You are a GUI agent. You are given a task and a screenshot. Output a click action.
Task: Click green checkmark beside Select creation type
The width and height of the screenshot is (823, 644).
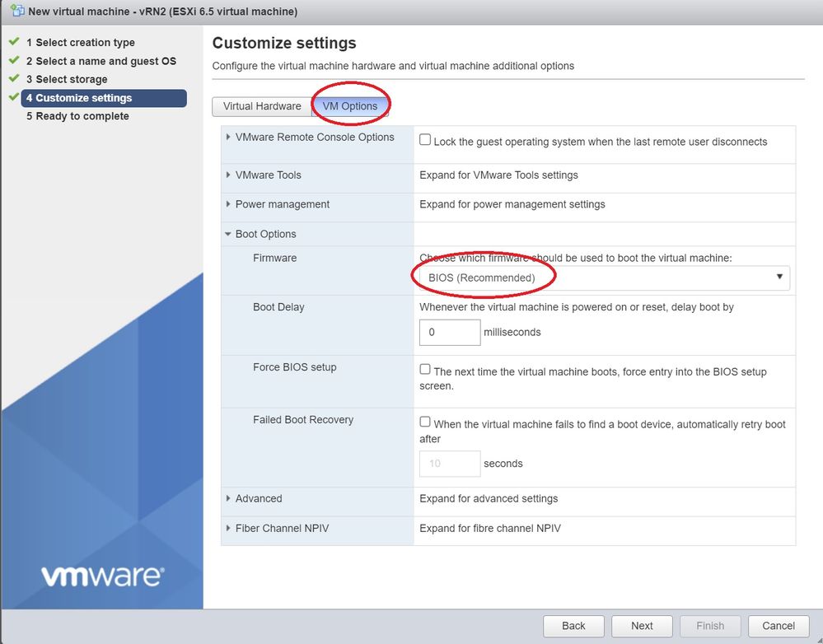click(13, 42)
